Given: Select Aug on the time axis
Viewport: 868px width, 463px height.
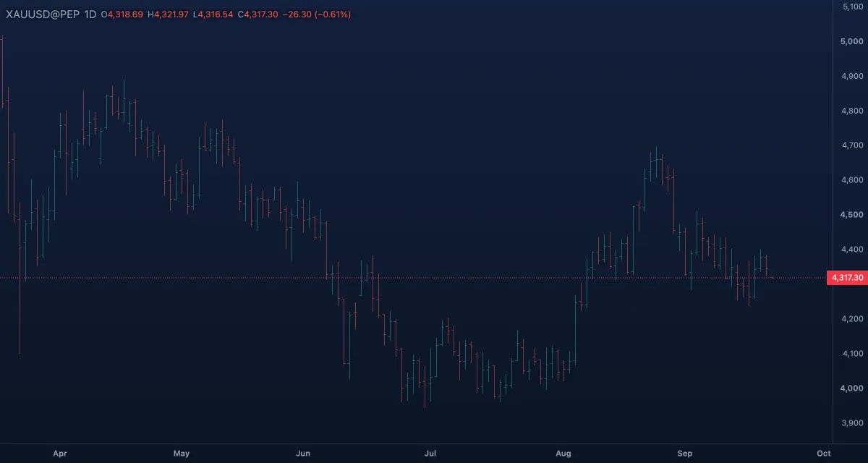Looking at the screenshot, I should click(x=563, y=454).
